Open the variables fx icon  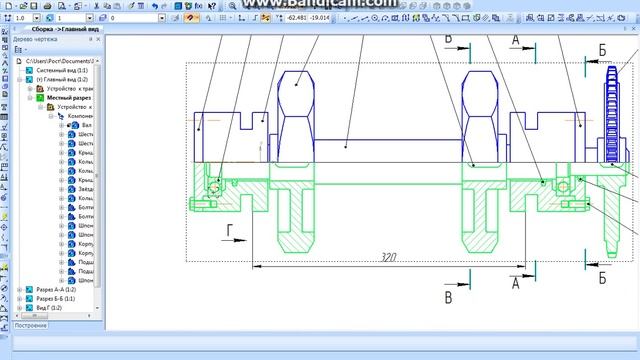click(198, 6)
